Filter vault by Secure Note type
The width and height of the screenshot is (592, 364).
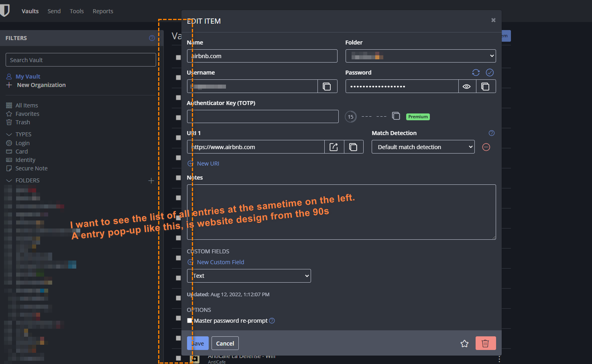(31, 168)
